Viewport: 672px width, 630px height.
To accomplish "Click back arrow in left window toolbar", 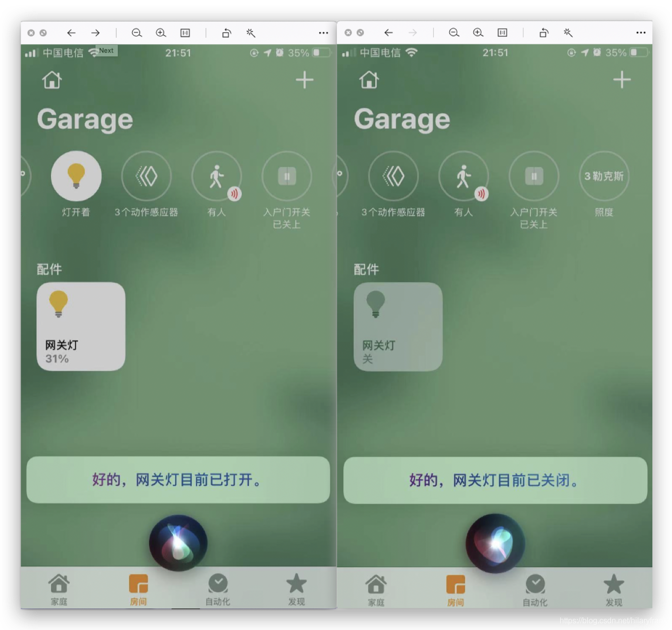I will tap(71, 33).
